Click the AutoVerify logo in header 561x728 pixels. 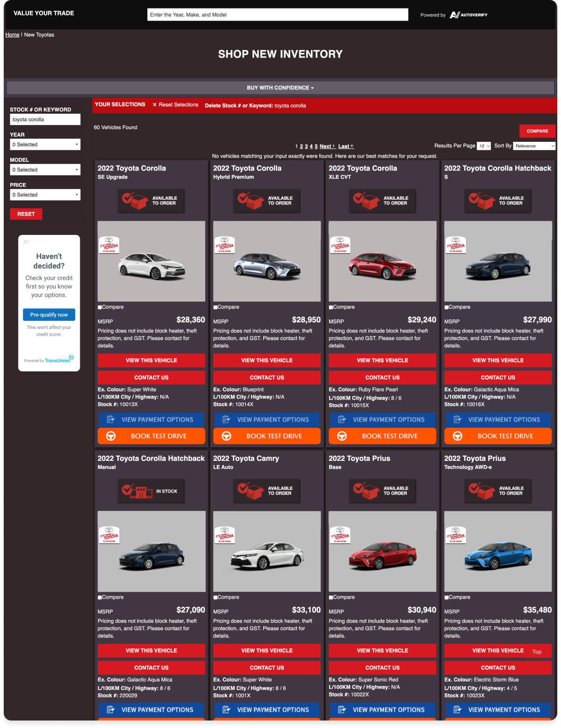pos(468,15)
